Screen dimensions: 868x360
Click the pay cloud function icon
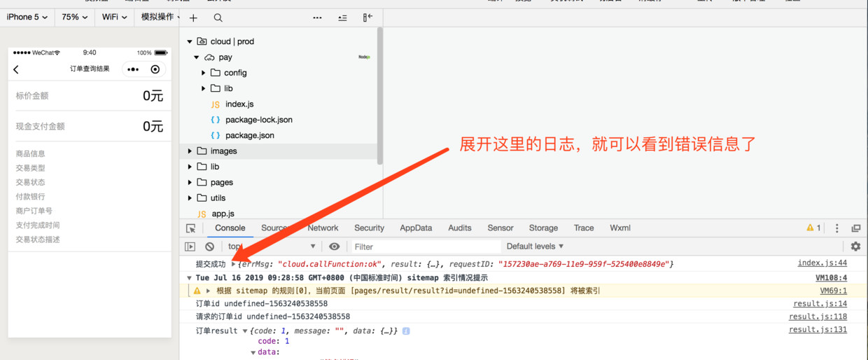(x=209, y=57)
